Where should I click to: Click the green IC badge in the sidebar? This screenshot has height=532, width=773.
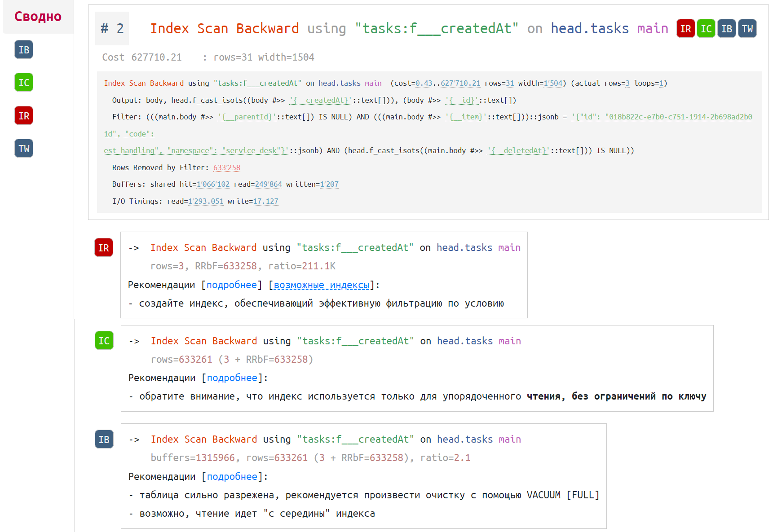(24, 83)
